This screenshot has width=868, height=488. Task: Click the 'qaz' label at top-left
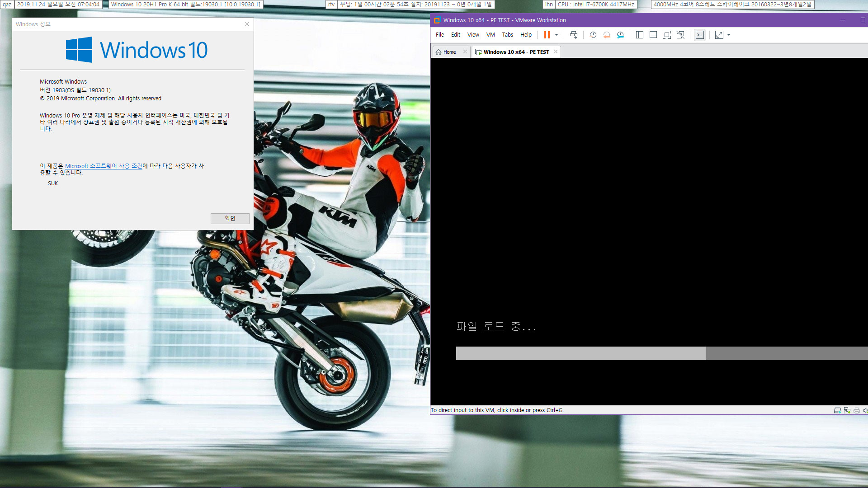click(7, 5)
